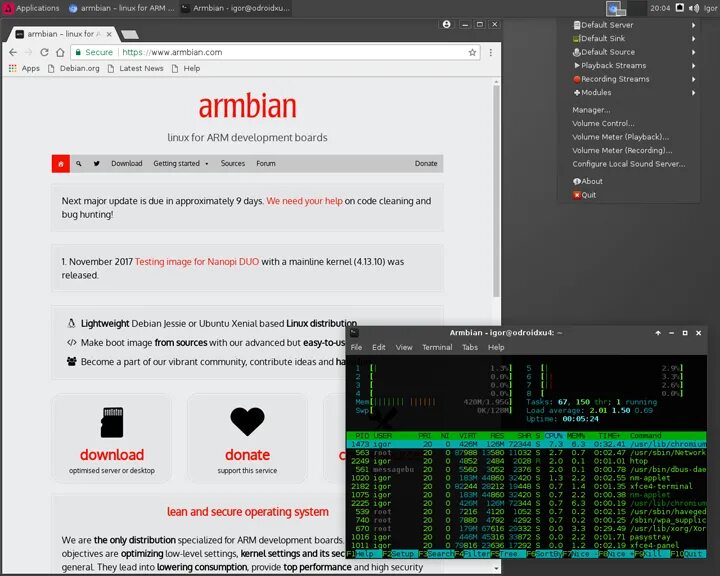This screenshot has width=720, height=576.
Task: Switch to Armbian terminal taskbar button
Action: pyautogui.click(x=236, y=8)
